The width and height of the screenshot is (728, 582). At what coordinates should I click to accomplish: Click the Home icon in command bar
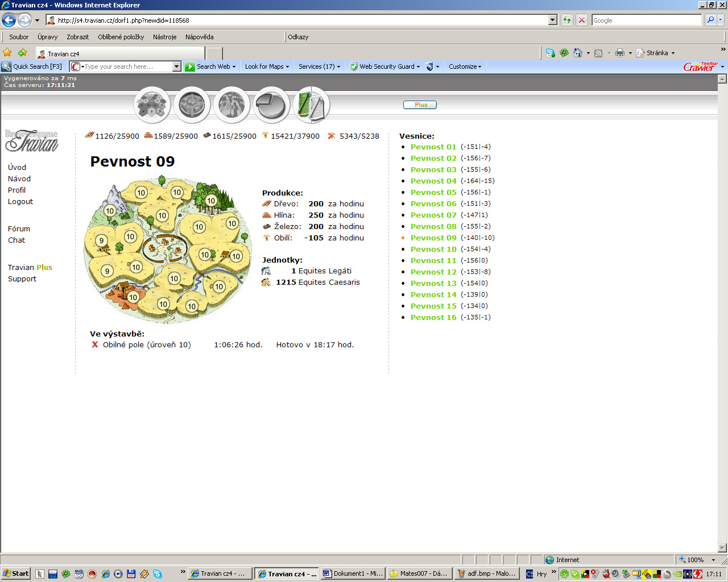click(578, 53)
